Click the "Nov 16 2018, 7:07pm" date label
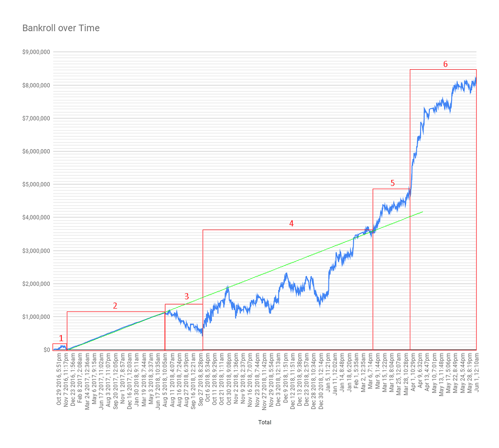Screen dimensions: 499x448 (250, 379)
